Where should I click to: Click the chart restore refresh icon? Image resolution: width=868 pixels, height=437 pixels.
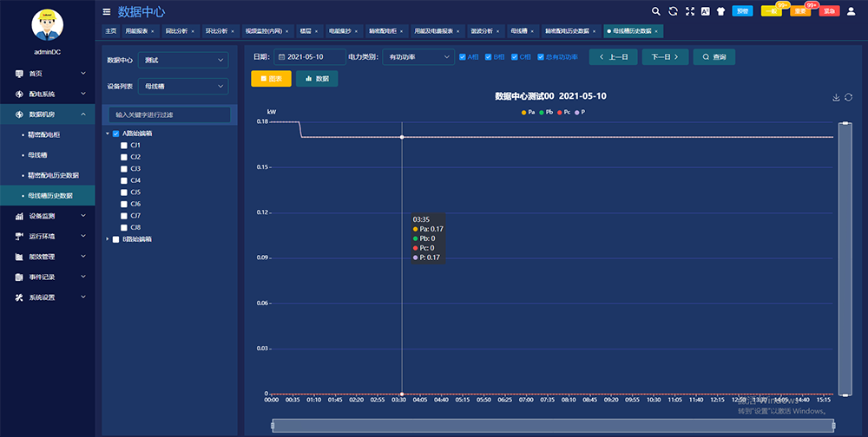click(x=849, y=97)
